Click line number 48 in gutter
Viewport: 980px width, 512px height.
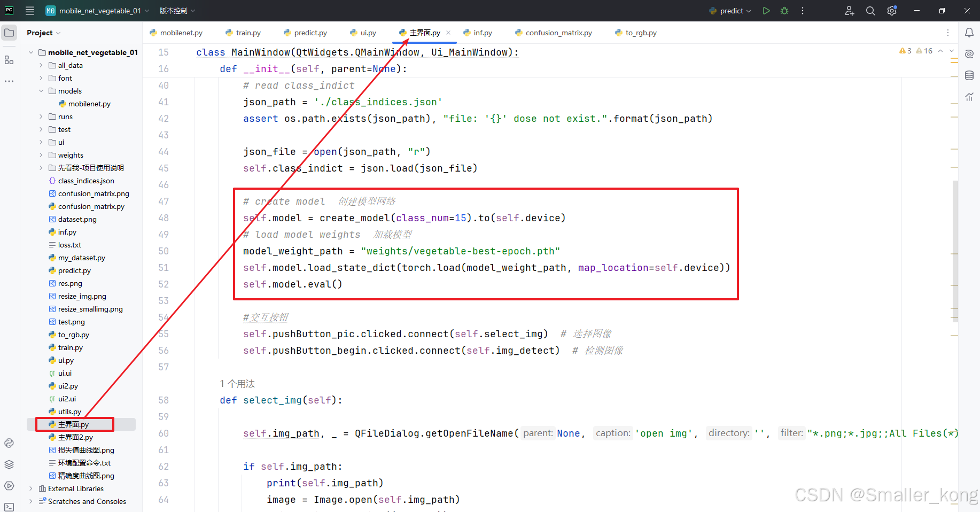pyautogui.click(x=164, y=218)
